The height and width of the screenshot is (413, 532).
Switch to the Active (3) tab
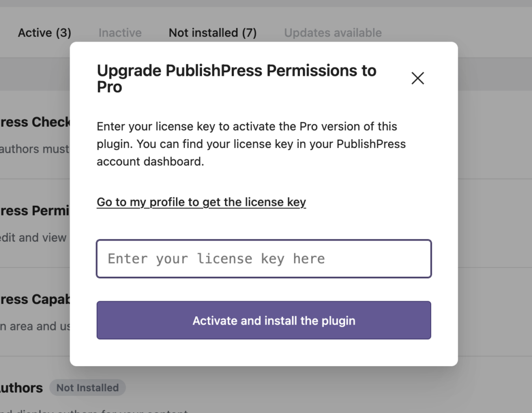44,32
